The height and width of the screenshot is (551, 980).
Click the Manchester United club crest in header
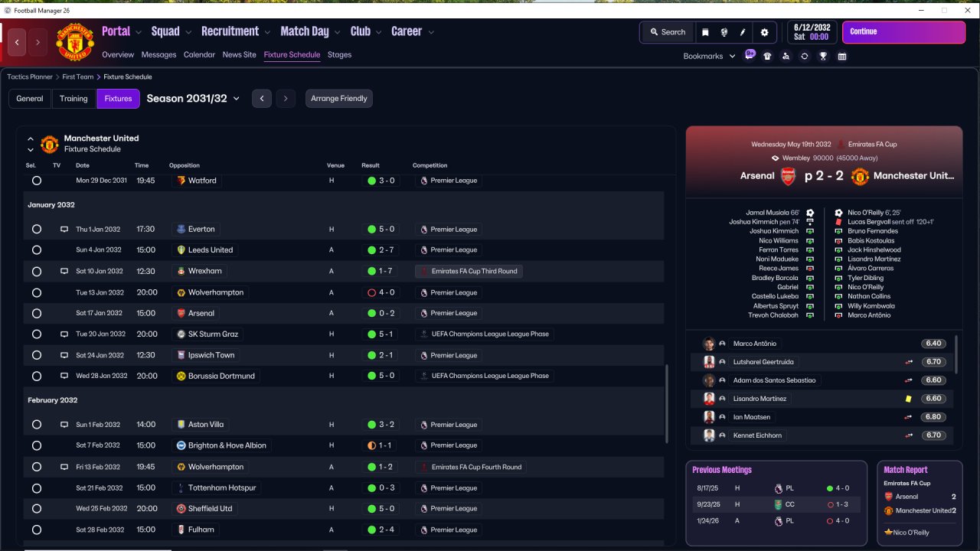(75, 42)
